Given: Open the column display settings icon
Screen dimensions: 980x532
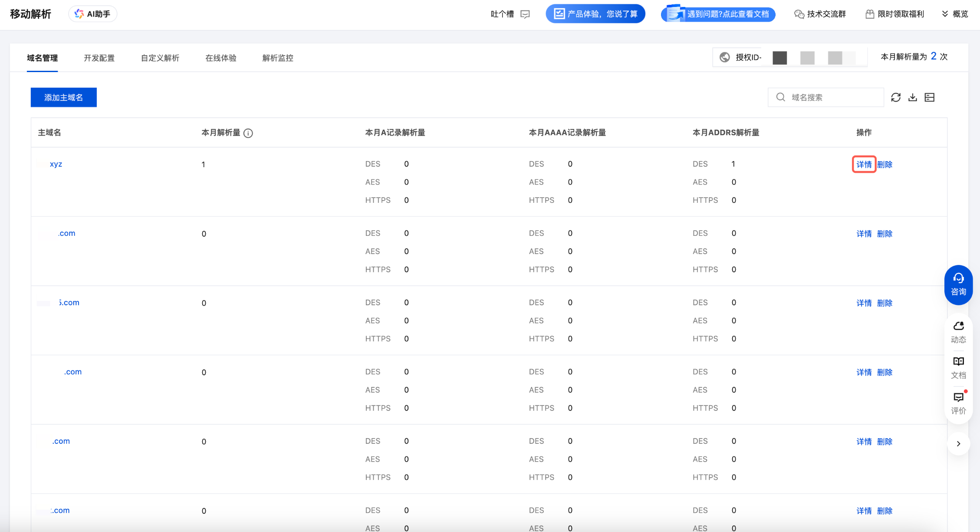Looking at the screenshot, I should coord(930,97).
